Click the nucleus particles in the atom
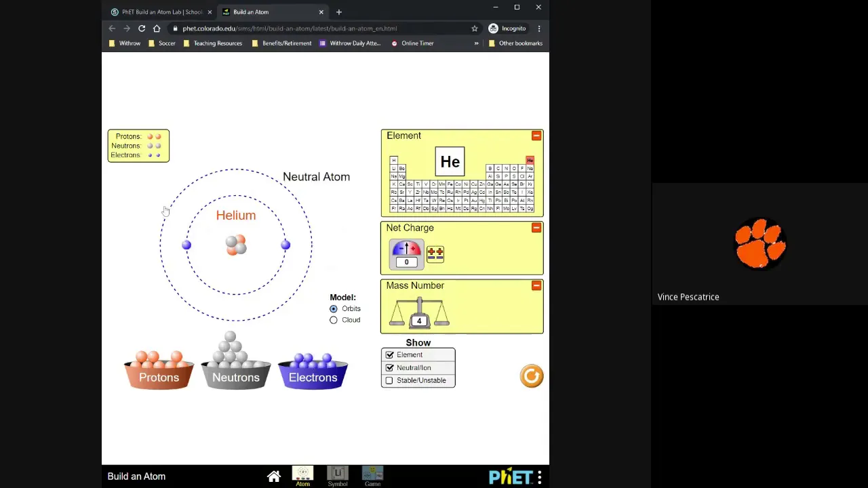This screenshot has height=488, width=868. (236, 245)
